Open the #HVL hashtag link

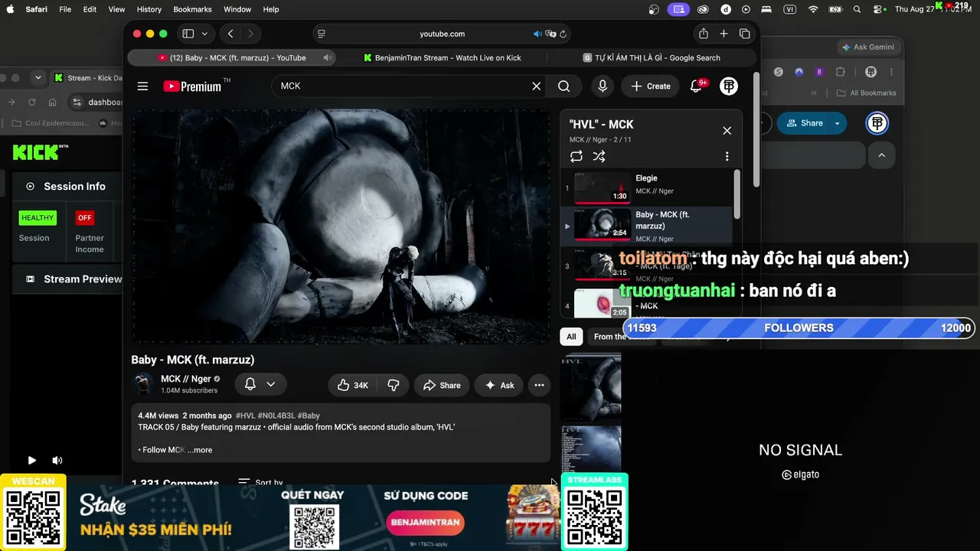click(245, 416)
